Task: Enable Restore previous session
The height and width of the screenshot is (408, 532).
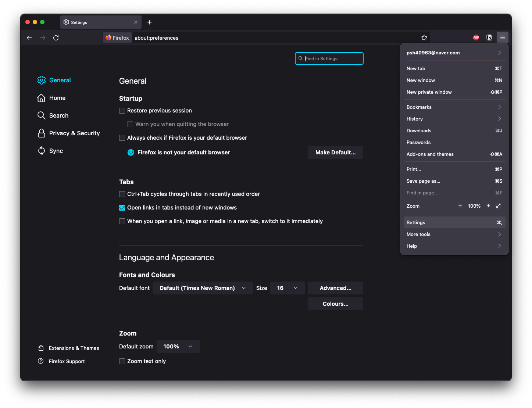Action: pyautogui.click(x=122, y=111)
